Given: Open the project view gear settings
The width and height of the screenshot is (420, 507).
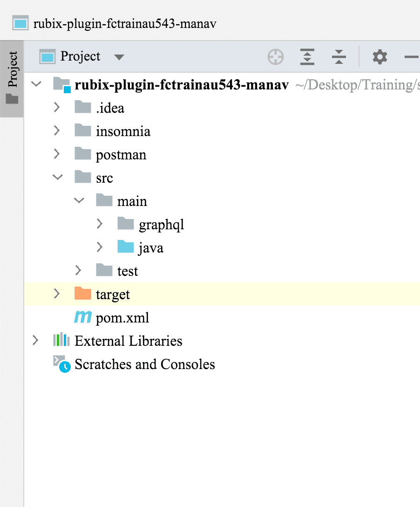Looking at the screenshot, I should click(380, 57).
